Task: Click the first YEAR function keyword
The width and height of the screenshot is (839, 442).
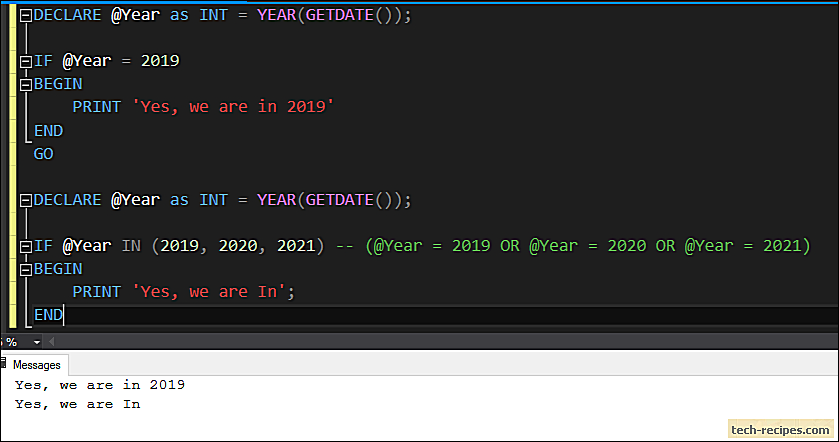Action: 277,15
